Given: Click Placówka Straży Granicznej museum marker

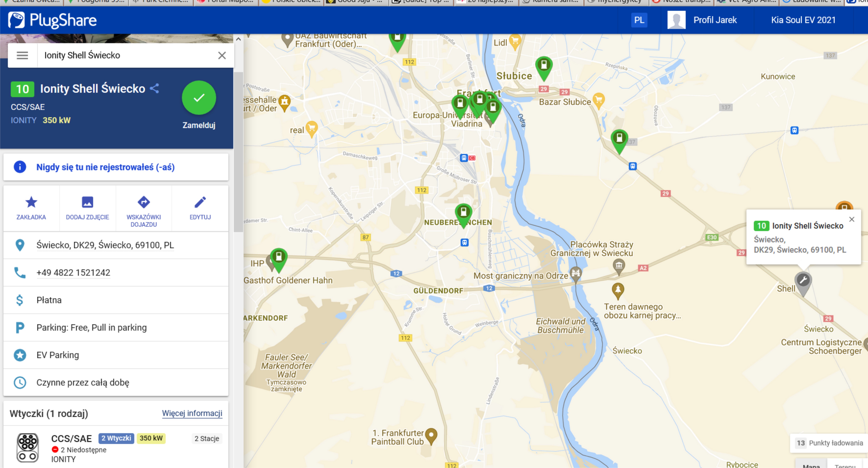Looking at the screenshot, I should pyautogui.click(x=619, y=267).
